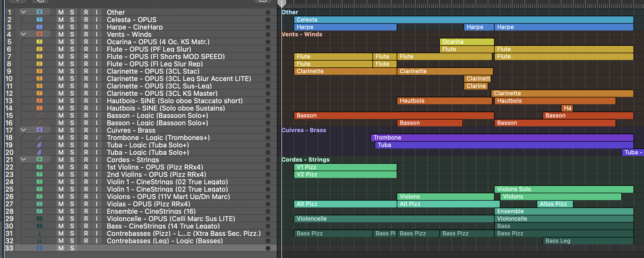The image size is (644, 258).
Task: Mute the Celesta - OPUS track
Action: (61, 19)
